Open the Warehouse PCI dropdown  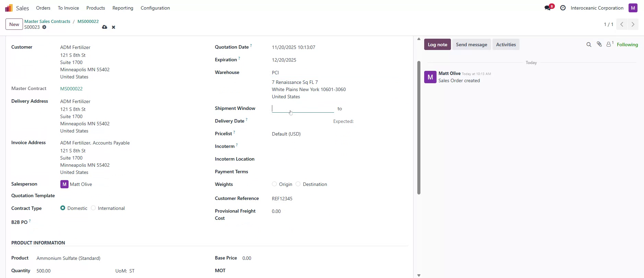tap(339, 73)
